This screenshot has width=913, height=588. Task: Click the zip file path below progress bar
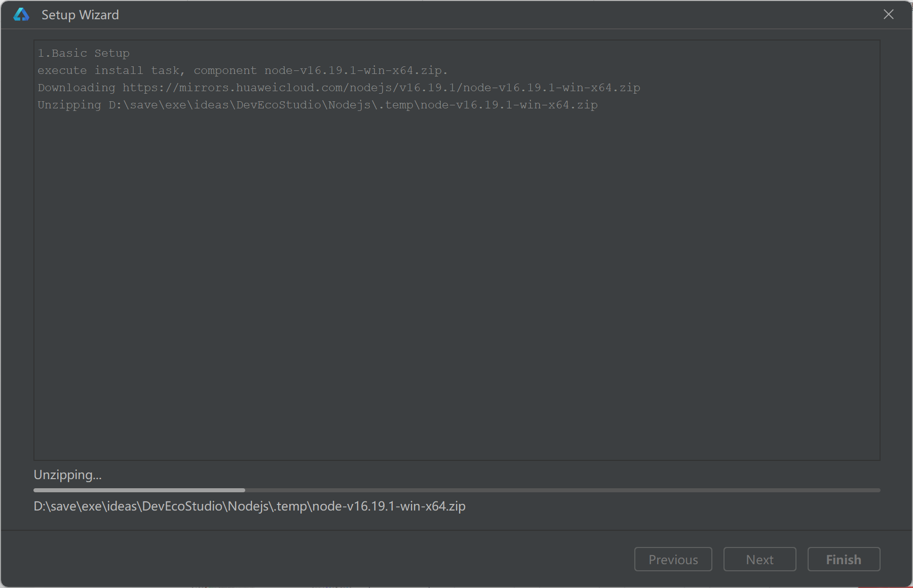tap(249, 506)
